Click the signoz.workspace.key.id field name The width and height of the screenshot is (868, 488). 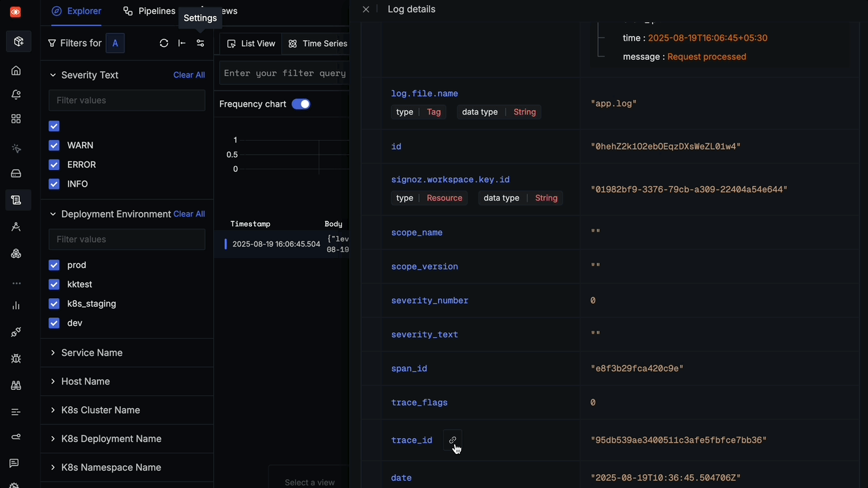pyautogui.click(x=451, y=180)
